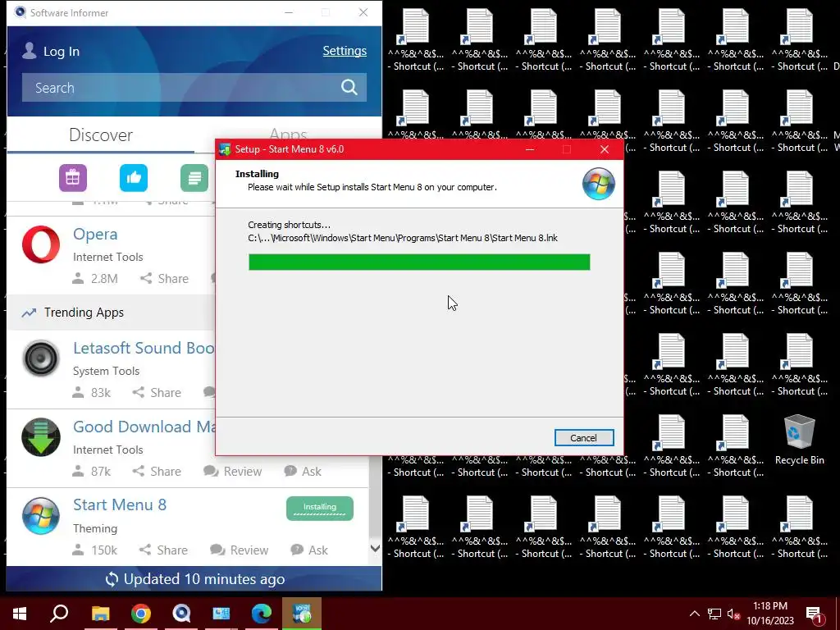Switch to Start Menu 8 setup taskbar icon

coord(302,614)
